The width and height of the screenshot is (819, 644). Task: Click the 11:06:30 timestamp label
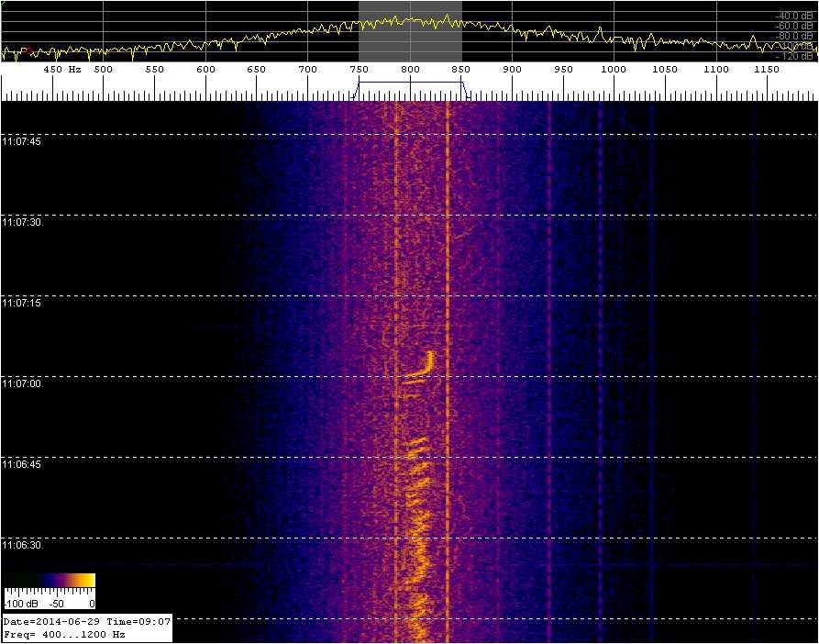22,545
